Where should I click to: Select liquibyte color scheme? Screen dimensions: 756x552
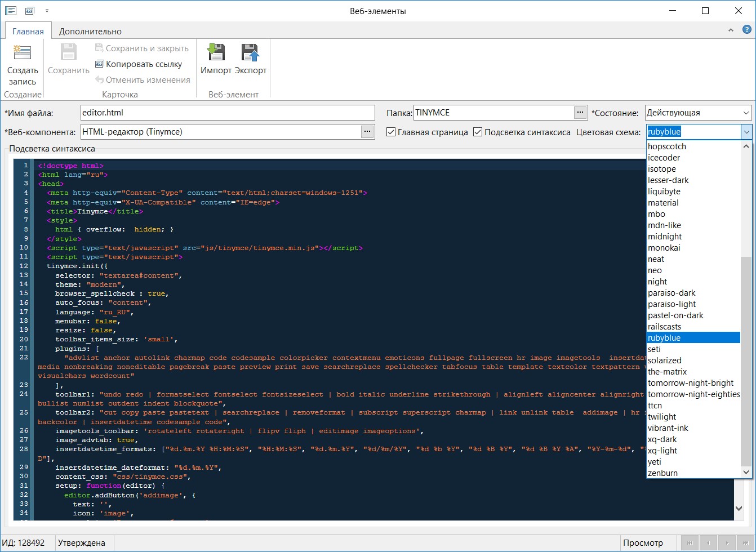[693, 192]
